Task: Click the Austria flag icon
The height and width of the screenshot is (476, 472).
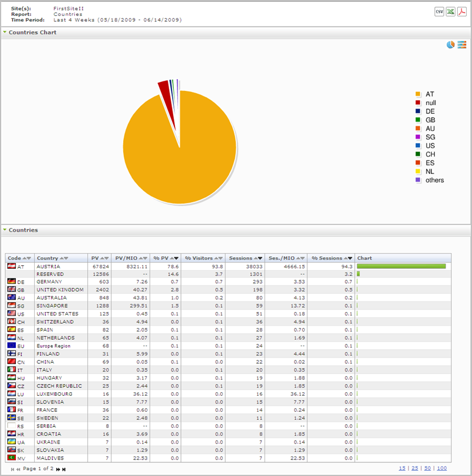Action: point(12,266)
